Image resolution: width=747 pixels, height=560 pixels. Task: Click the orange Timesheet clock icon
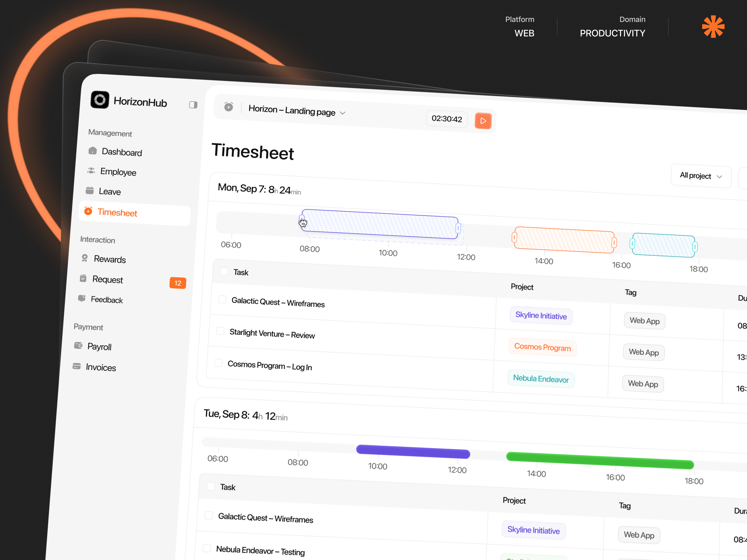pos(88,211)
